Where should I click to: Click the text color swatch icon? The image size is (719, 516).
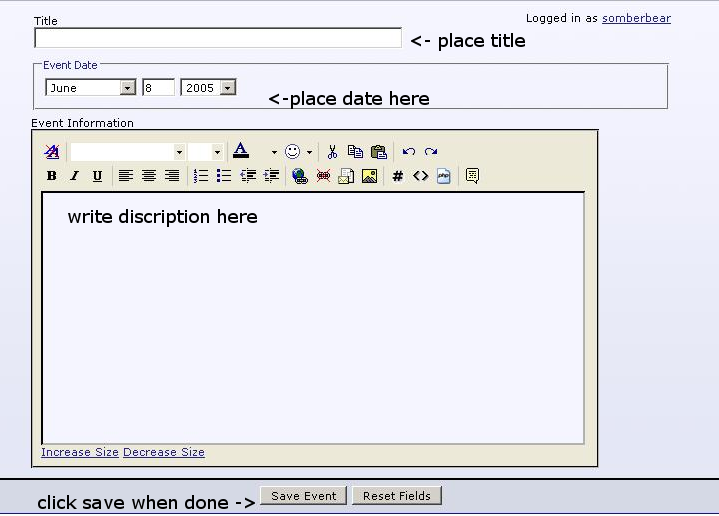[x=240, y=152]
